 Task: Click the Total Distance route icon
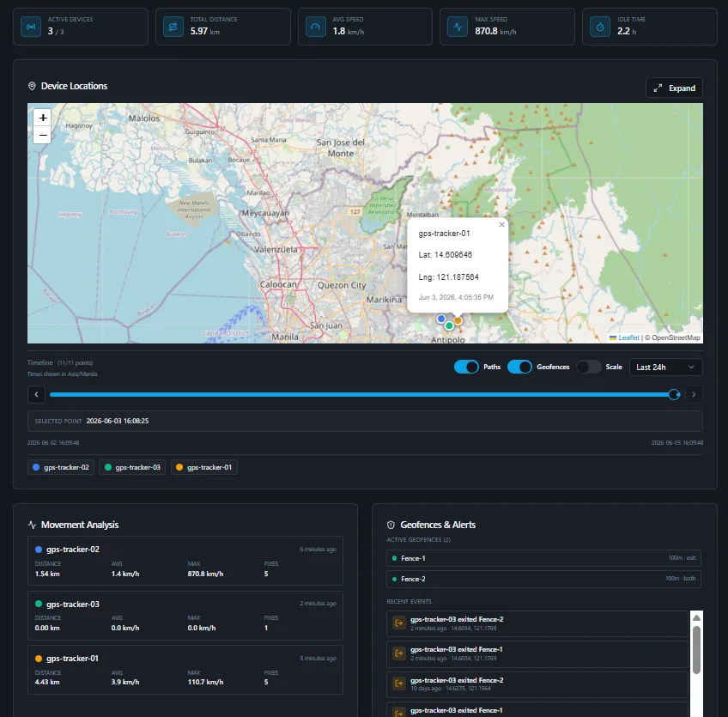[x=173, y=27]
